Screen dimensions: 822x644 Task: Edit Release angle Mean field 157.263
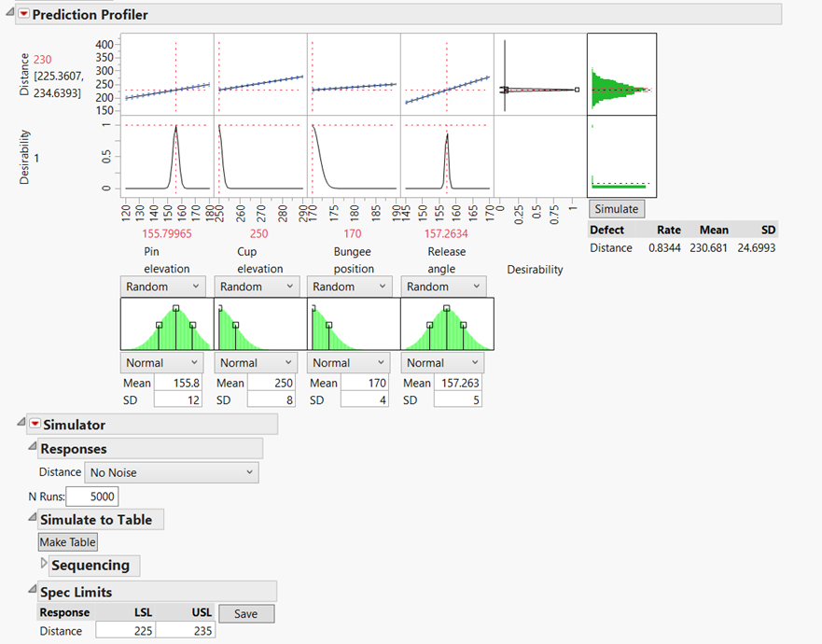click(x=458, y=383)
